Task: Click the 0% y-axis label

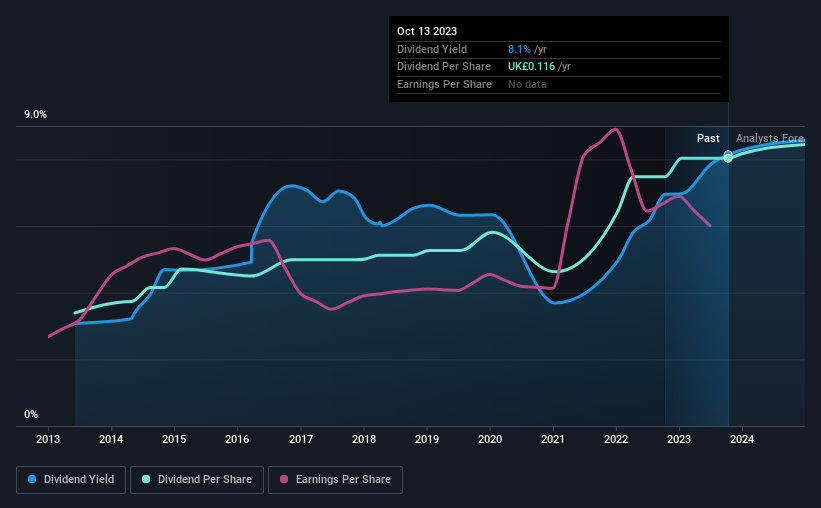Action: 31,414
